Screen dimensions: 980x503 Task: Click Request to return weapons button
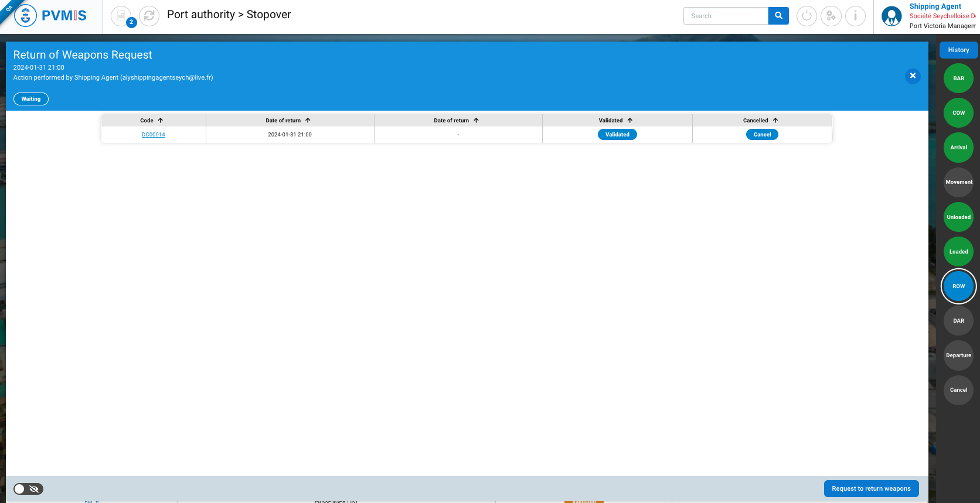tap(871, 489)
